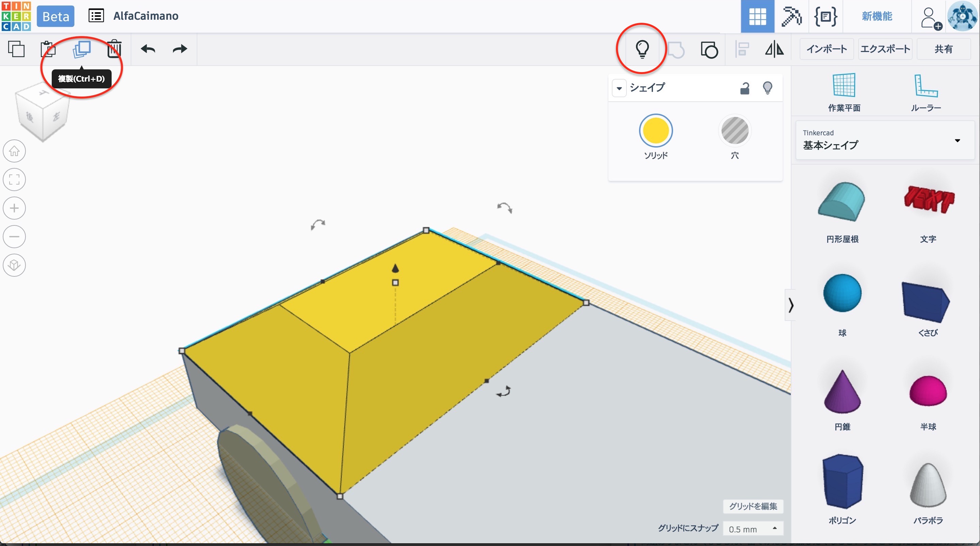
Task: Click the mirror/flip tool icon
Action: point(774,49)
